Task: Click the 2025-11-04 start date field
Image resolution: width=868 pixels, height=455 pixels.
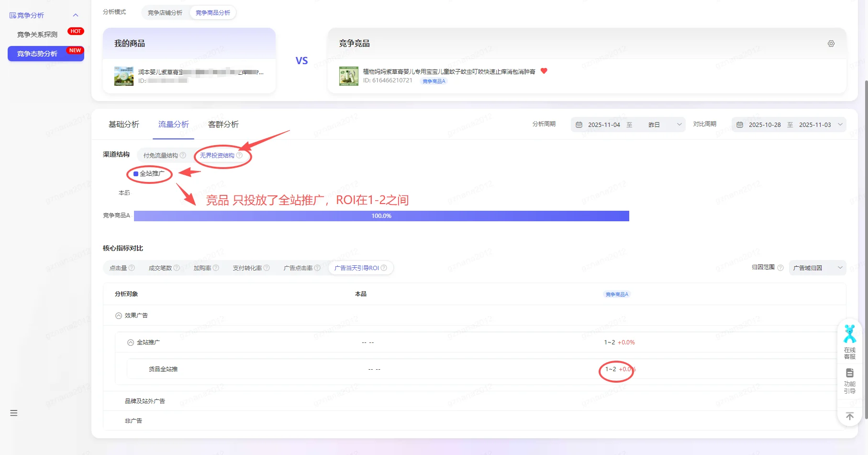Action: pos(604,125)
